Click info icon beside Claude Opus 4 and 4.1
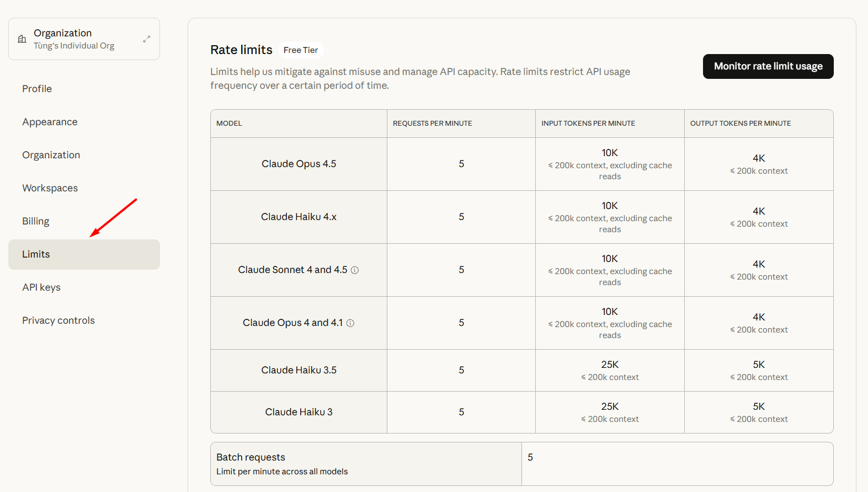868x492 pixels. [x=350, y=323]
